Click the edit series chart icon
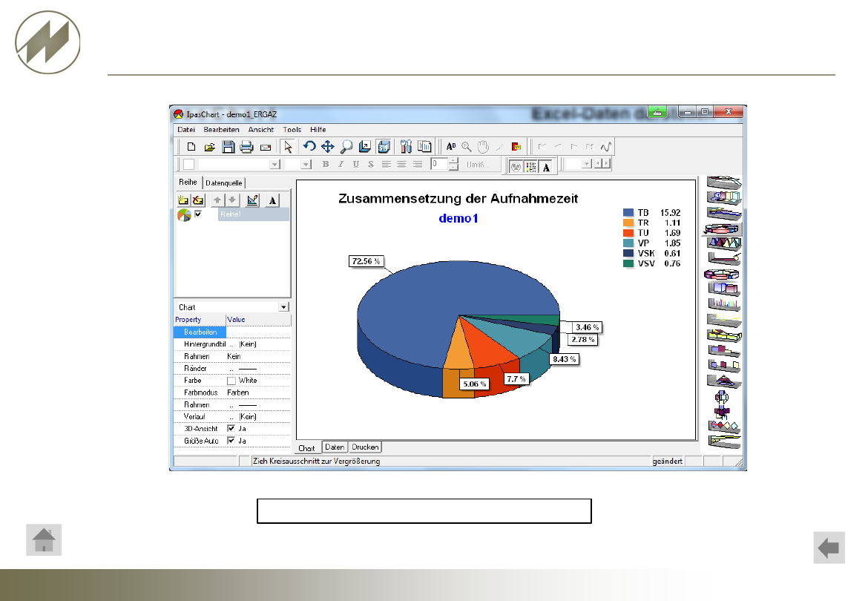The image size is (868, 601). pyautogui.click(x=252, y=200)
